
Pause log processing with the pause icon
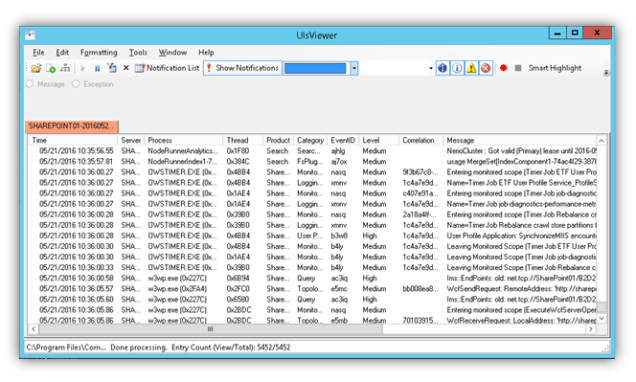(x=97, y=68)
